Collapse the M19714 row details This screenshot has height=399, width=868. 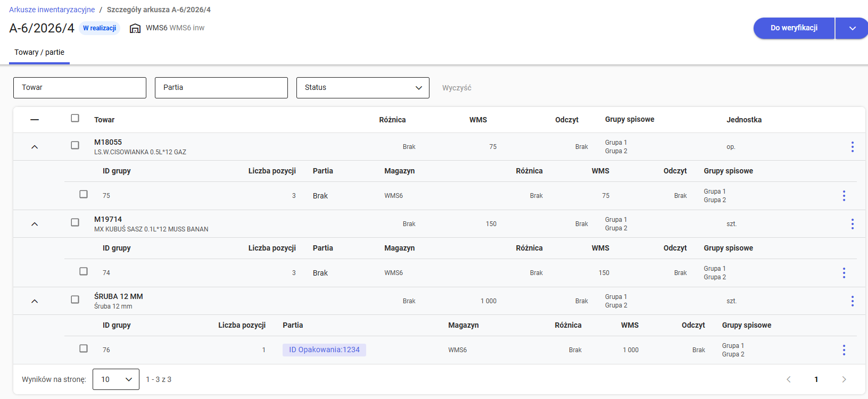coord(35,224)
